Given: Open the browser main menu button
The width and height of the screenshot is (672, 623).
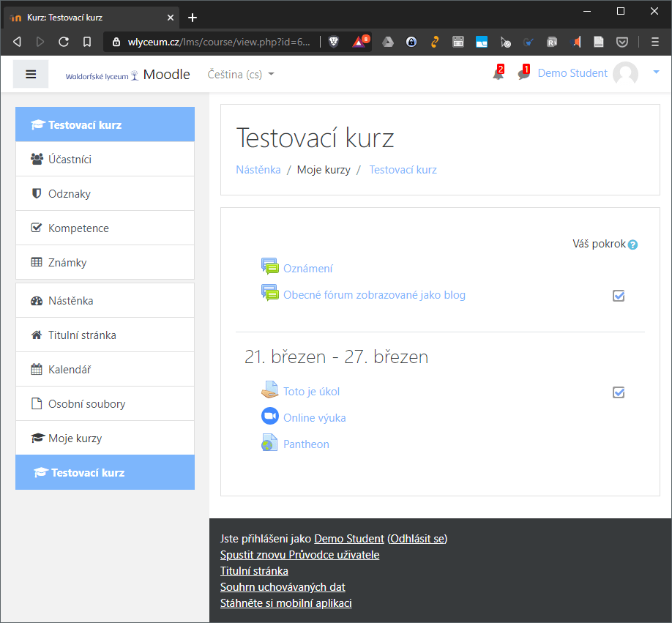Looking at the screenshot, I should (655, 42).
